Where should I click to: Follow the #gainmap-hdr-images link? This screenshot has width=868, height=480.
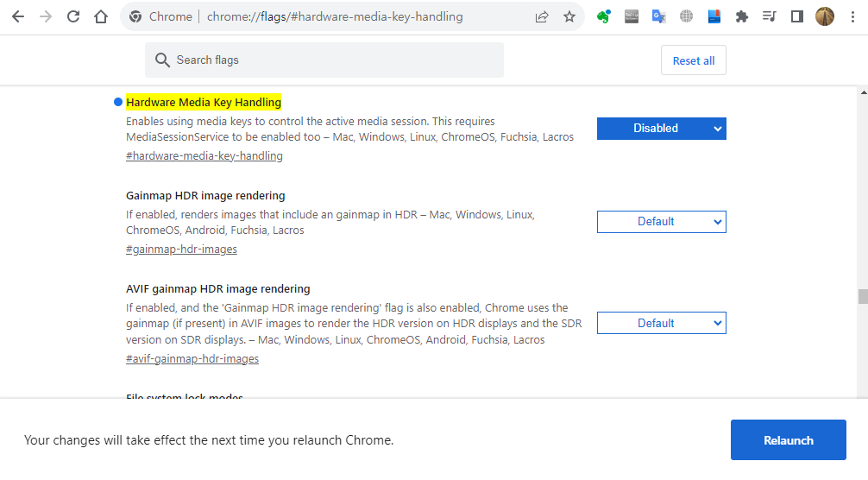click(181, 249)
